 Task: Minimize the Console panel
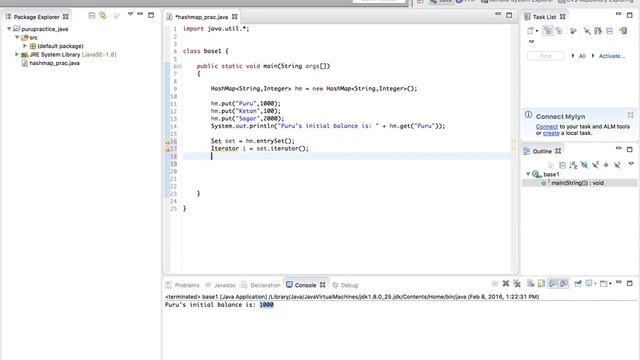pyautogui.click(x=619, y=282)
